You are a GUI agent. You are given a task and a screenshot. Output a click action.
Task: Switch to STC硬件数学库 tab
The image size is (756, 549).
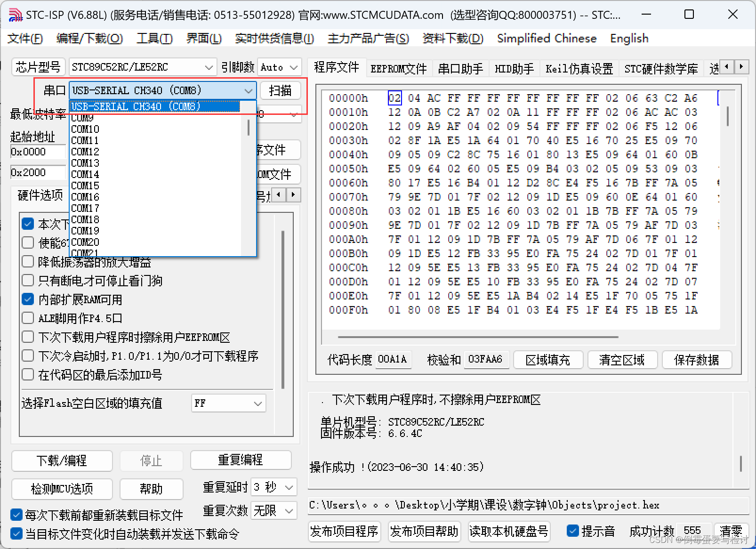tap(661, 69)
